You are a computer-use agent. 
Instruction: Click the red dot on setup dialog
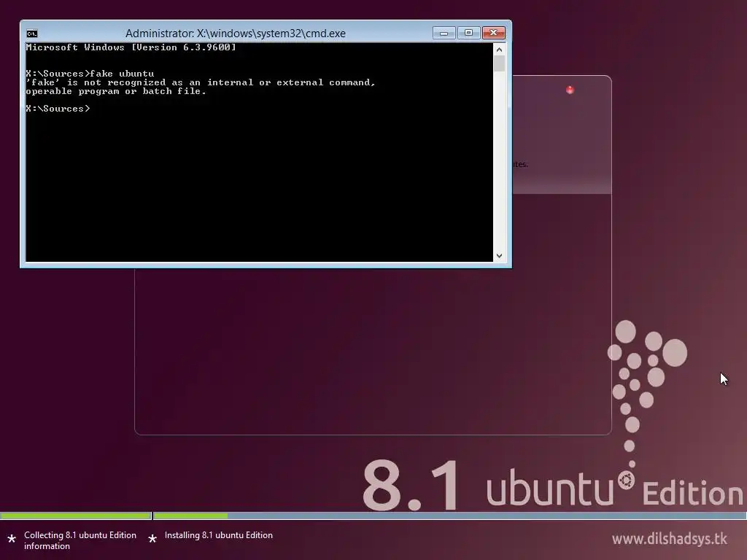point(570,90)
